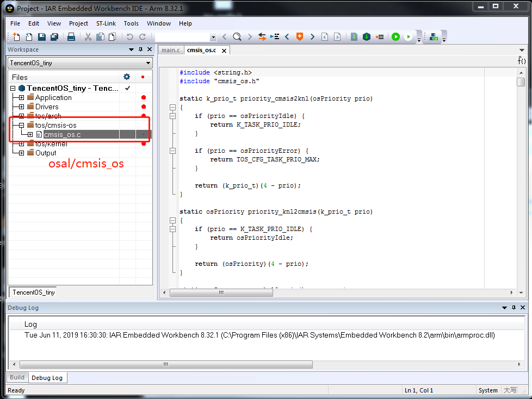Screen dimensions: 532x399
Task: Toggle pin on the Workspace panel
Action: (140, 49)
